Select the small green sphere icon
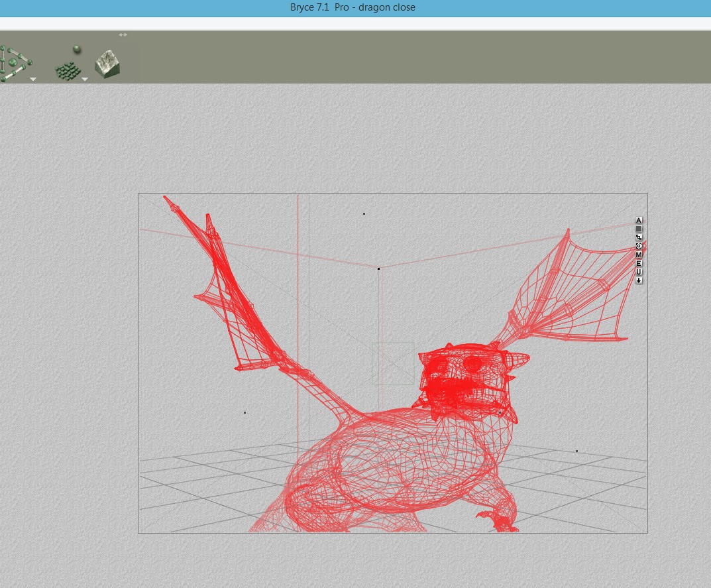The height and width of the screenshot is (588, 711). click(x=77, y=50)
